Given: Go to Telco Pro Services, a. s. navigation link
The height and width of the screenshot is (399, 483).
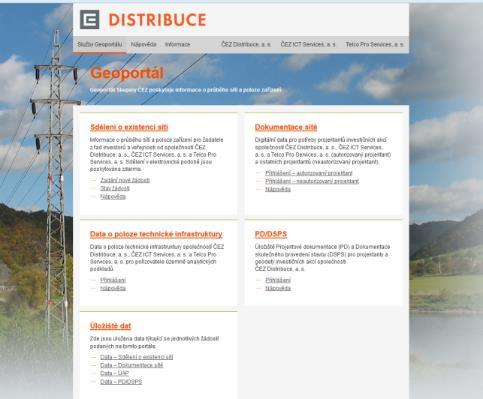Looking at the screenshot, I should (374, 44).
